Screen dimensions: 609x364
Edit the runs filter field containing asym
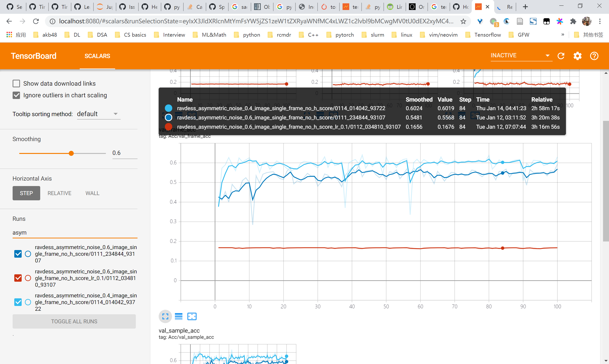[x=75, y=232]
